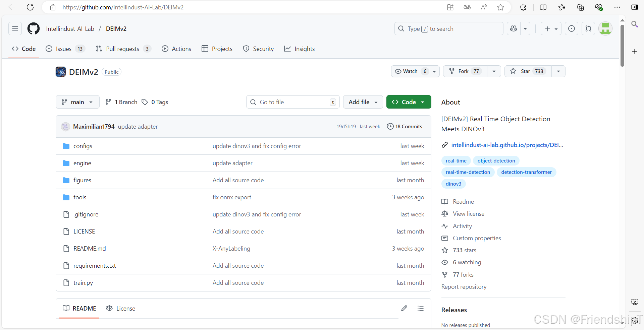
Task: Click the browser back arrow
Action: point(12,7)
